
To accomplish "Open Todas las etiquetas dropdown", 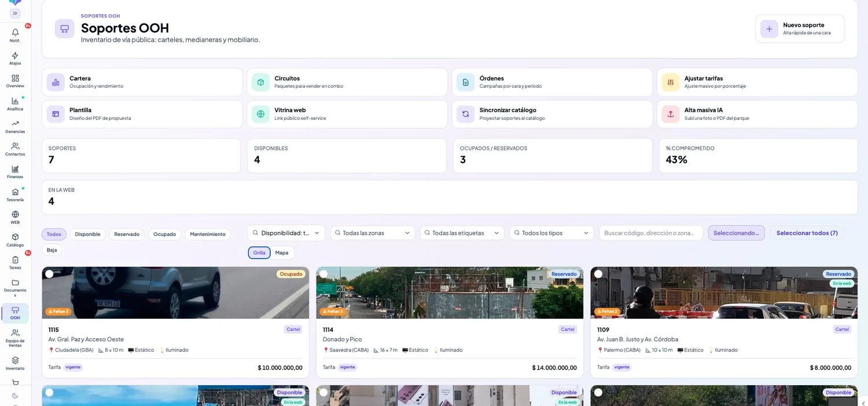I will pyautogui.click(x=462, y=233).
